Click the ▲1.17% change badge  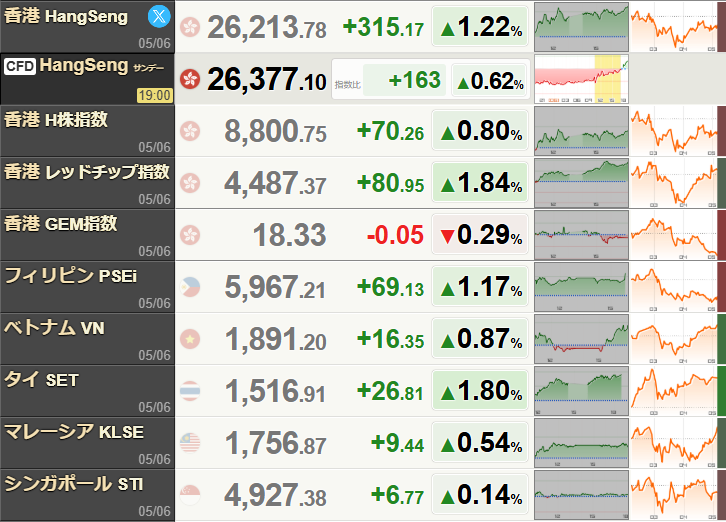point(480,286)
